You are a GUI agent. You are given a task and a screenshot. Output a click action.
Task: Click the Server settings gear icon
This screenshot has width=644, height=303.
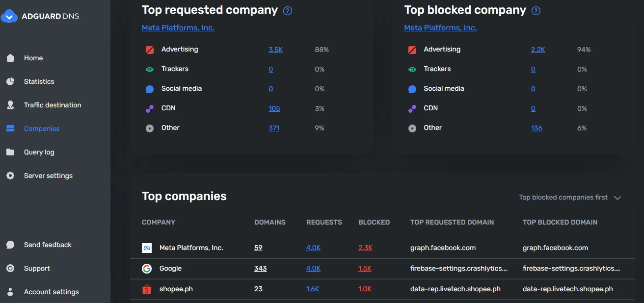[10, 176]
